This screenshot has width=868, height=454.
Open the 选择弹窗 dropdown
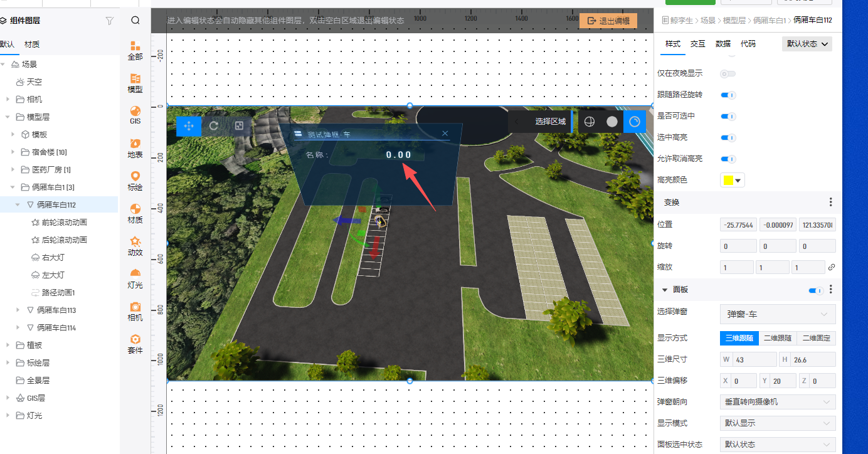777,314
